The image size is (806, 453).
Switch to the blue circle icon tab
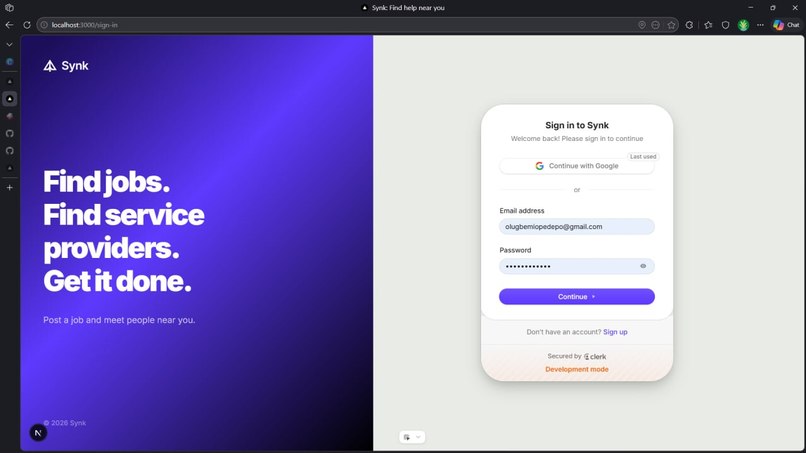[x=9, y=62]
